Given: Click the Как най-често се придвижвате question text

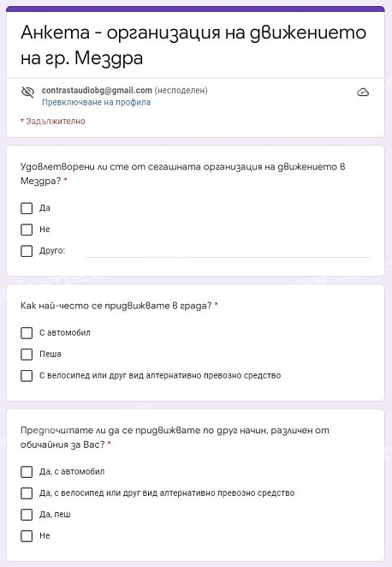Looking at the screenshot, I should tap(116, 306).
